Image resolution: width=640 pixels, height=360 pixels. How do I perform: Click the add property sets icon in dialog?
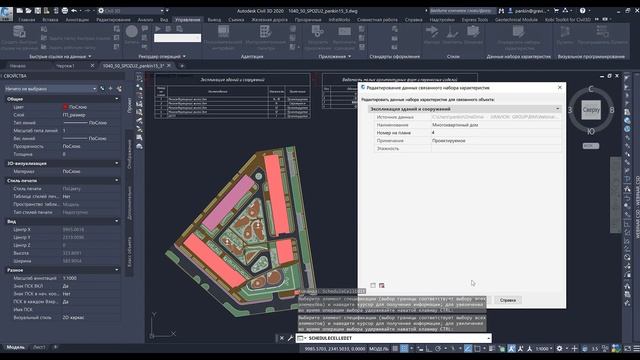tap(373, 285)
